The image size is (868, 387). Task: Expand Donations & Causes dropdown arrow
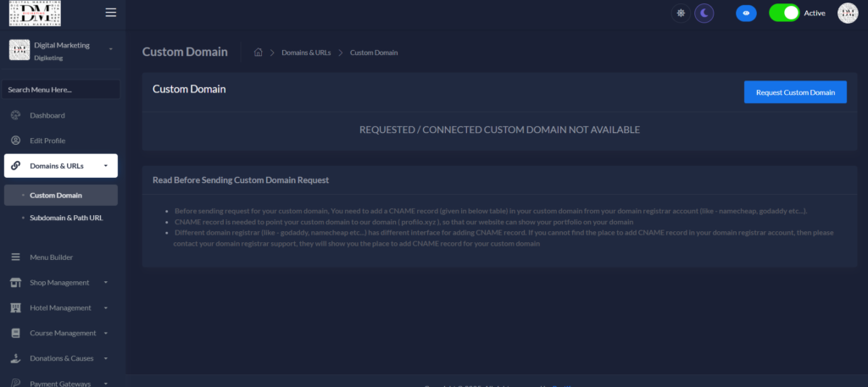[106, 358]
